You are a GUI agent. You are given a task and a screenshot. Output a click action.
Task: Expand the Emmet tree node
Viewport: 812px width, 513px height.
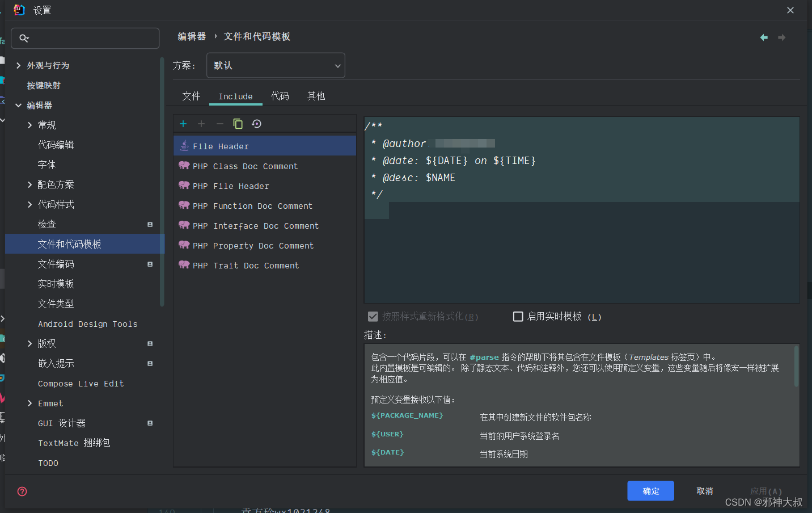(x=29, y=403)
